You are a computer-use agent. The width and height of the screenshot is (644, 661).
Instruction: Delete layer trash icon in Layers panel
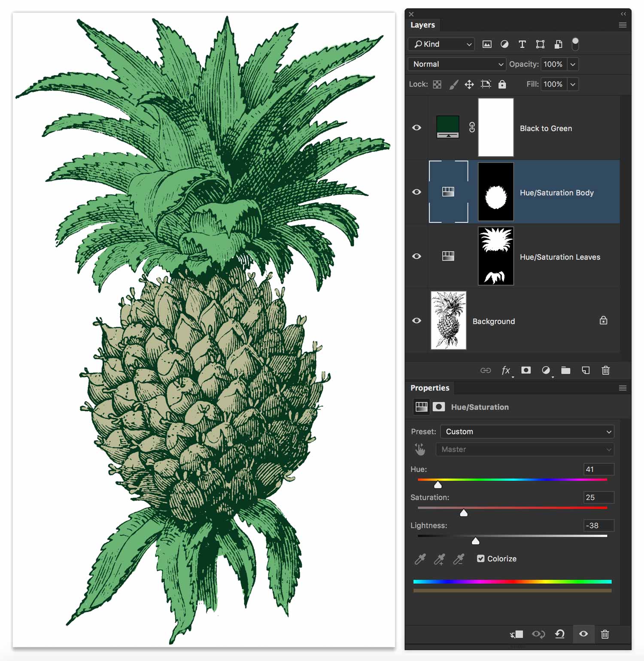[606, 370]
